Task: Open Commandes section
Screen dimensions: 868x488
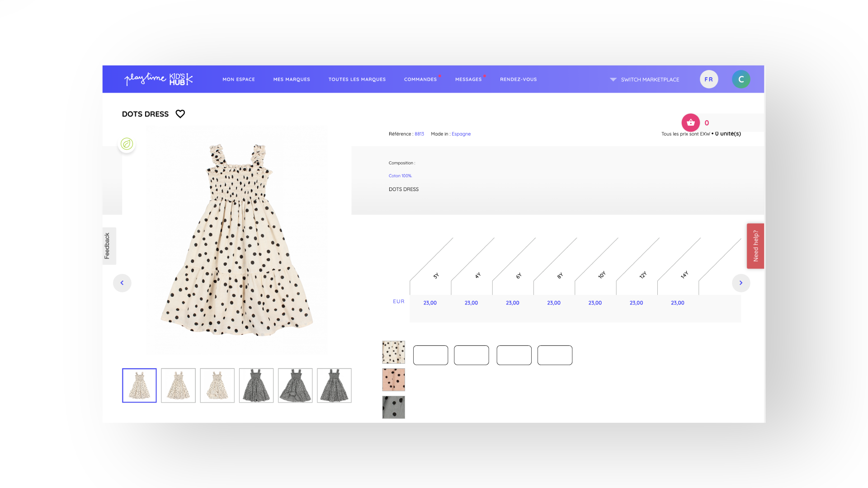Action: 420,80
